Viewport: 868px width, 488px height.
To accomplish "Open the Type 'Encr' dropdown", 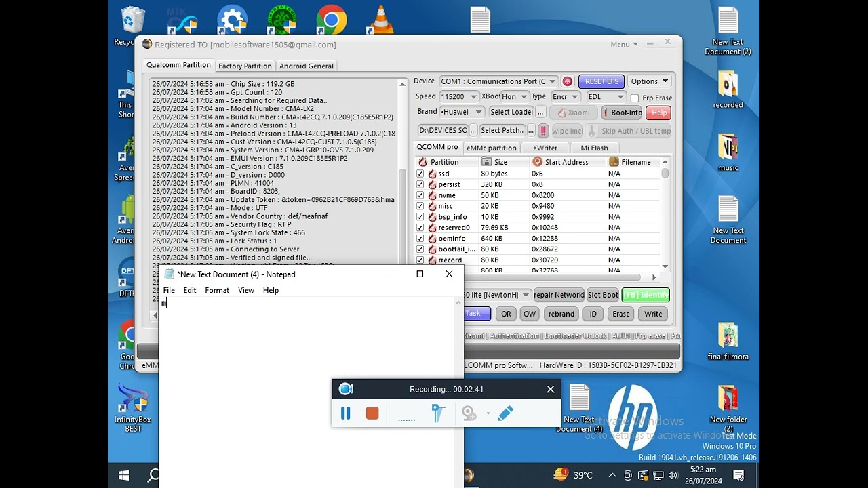I will tap(565, 97).
